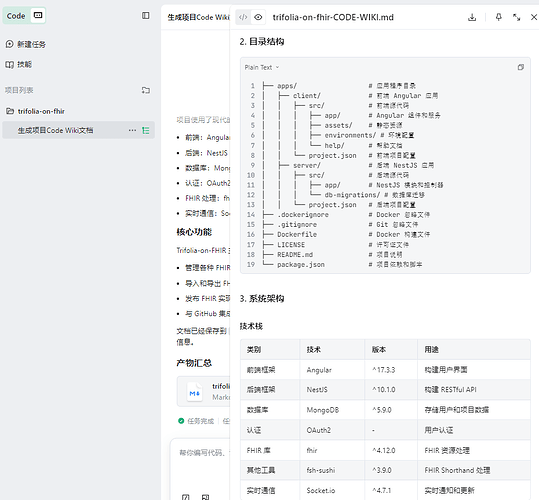539x500 pixels.
Task: Open the Plain Text language dropdown
Action: (x=262, y=67)
